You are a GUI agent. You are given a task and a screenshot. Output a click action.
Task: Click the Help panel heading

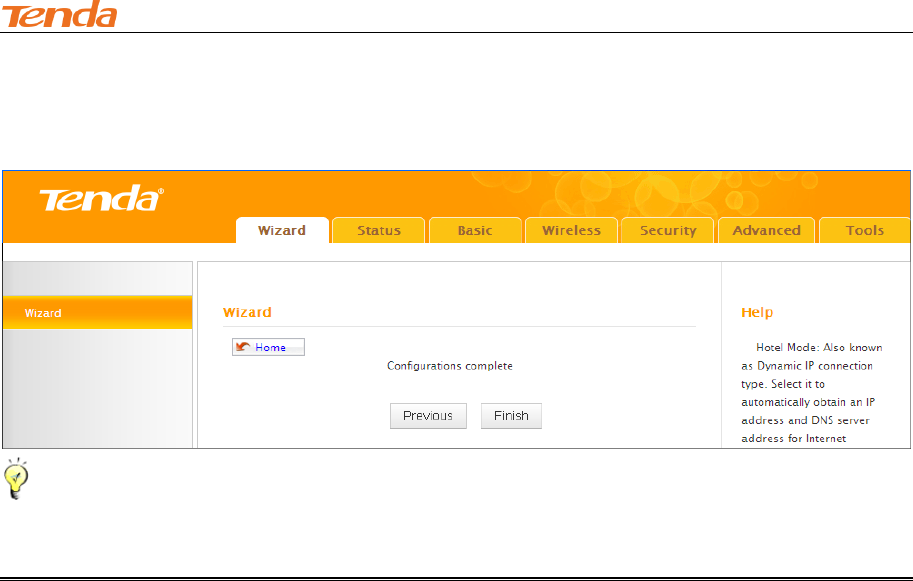point(757,312)
